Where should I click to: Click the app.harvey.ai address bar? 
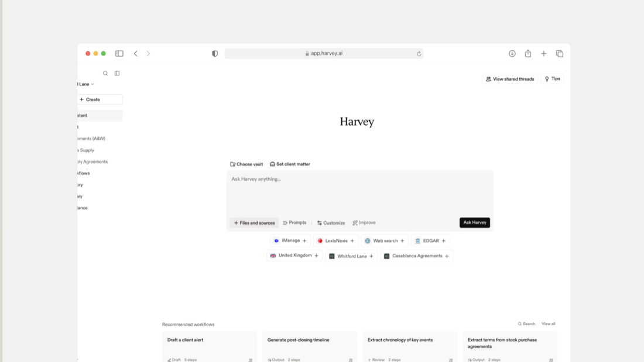[x=324, y=53]
